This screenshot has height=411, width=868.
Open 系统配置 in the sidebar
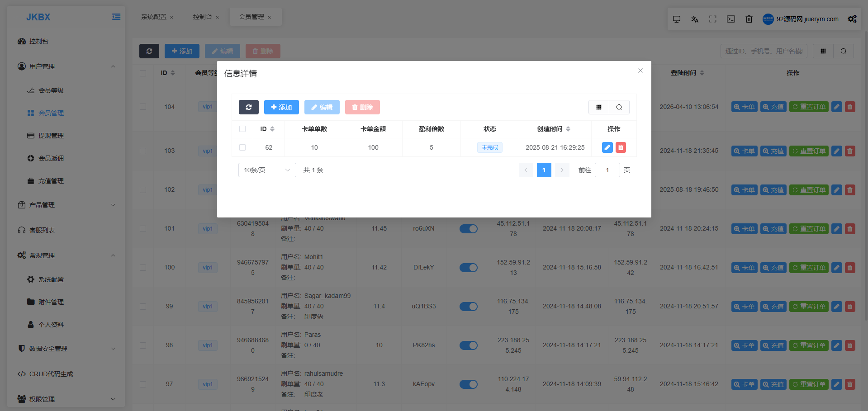[x=66, y=279]
